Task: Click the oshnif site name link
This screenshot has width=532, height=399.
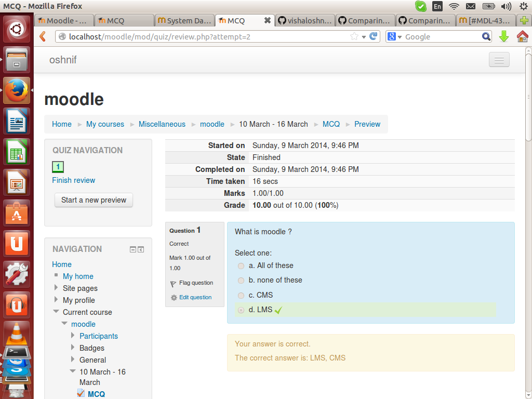Action: (63, 60)
